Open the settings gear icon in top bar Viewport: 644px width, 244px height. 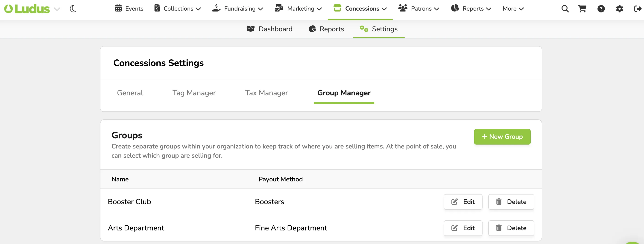click(x=619, y=9)
